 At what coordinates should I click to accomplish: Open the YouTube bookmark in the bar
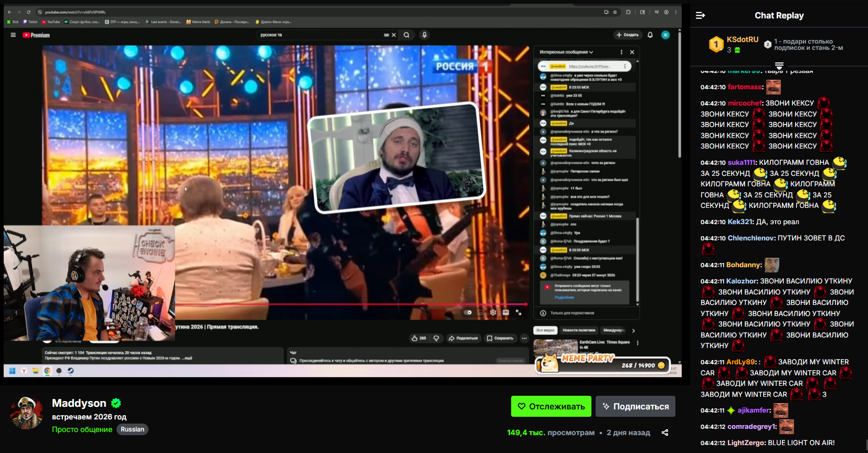click(51, 22)
